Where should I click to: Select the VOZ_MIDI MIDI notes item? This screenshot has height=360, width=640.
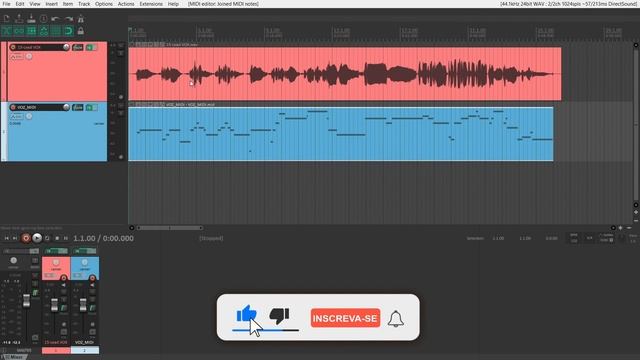[x=341, y=134]
